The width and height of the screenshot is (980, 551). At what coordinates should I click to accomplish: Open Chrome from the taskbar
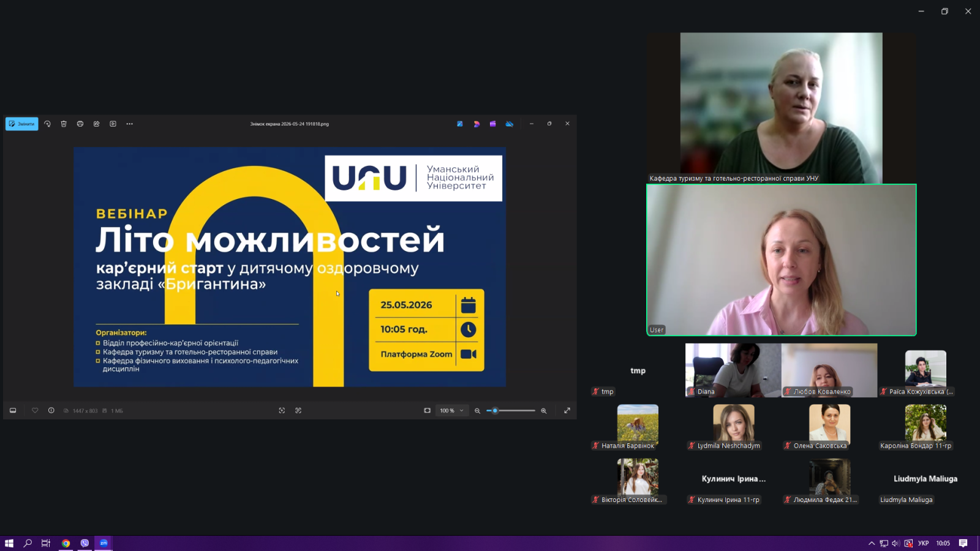point(66,543)
